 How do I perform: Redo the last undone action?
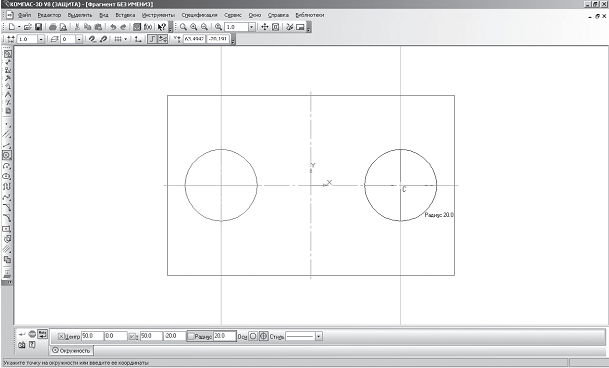pyautogui.click(x=123, y=27)
